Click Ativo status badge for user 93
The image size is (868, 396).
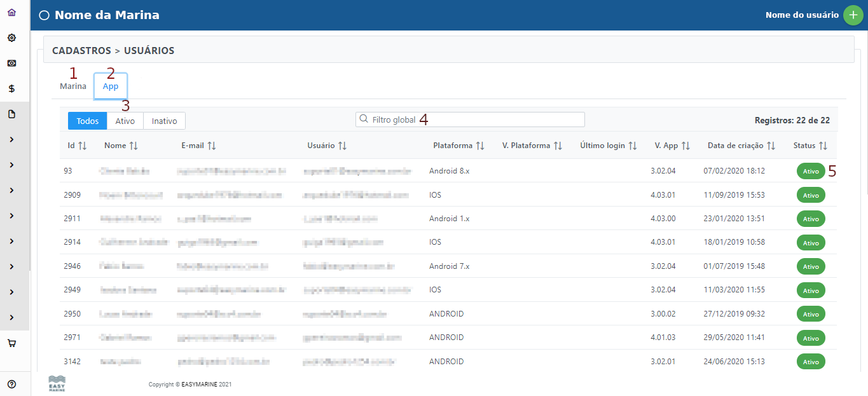811,171
